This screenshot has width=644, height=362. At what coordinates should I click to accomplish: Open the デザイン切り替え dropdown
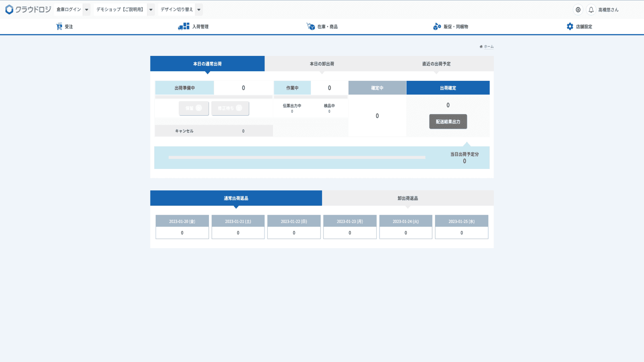[199, 10]
